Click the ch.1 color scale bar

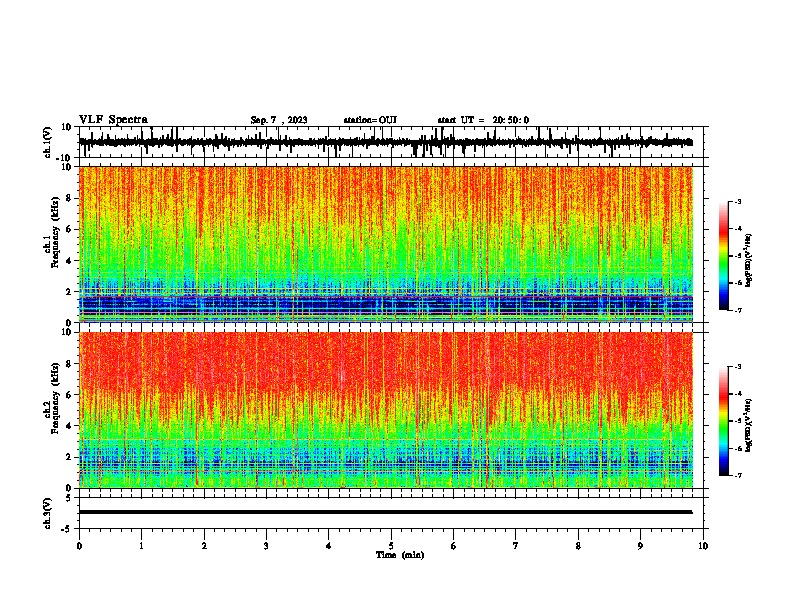(724, 256)
